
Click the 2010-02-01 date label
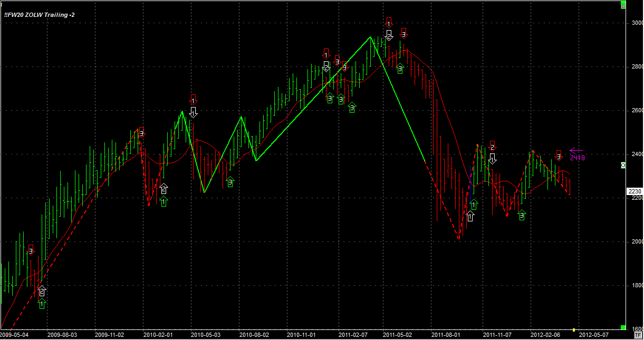pos(158,335)
